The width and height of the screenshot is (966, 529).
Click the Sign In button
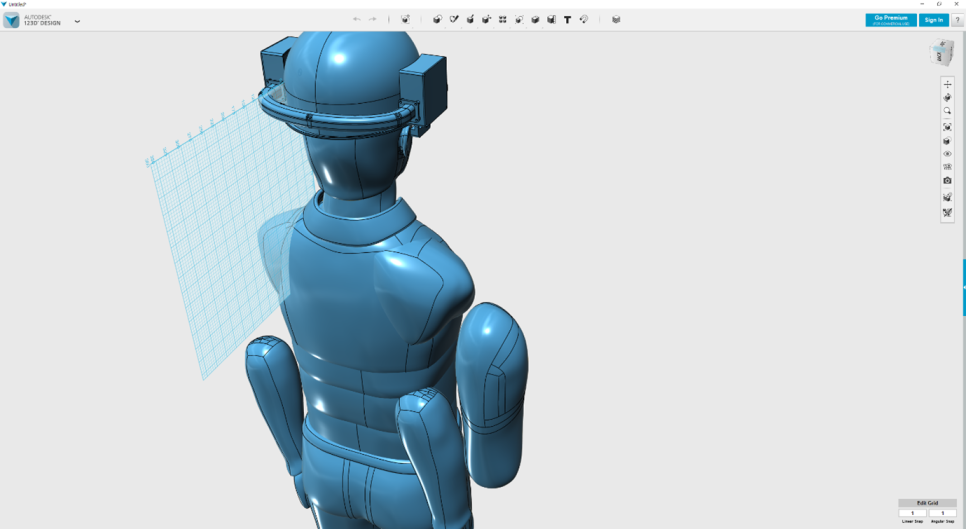click(x=933, y=20)
